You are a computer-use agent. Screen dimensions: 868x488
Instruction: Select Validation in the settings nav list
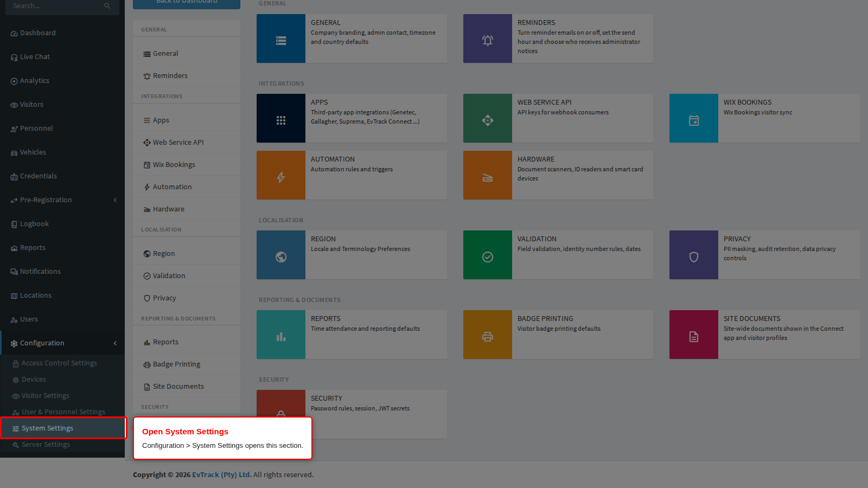(x=187, y=276)
